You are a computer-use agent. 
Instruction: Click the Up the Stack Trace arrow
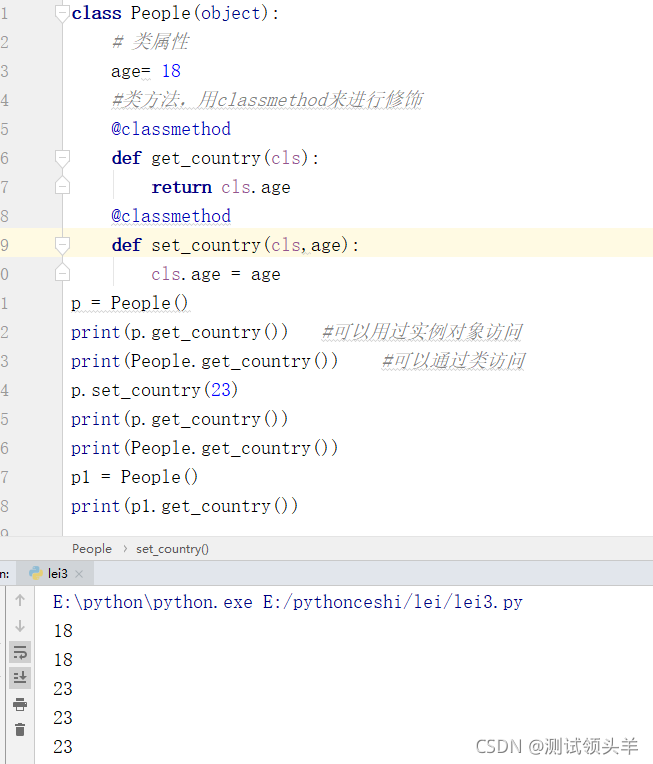coord(19,600)
